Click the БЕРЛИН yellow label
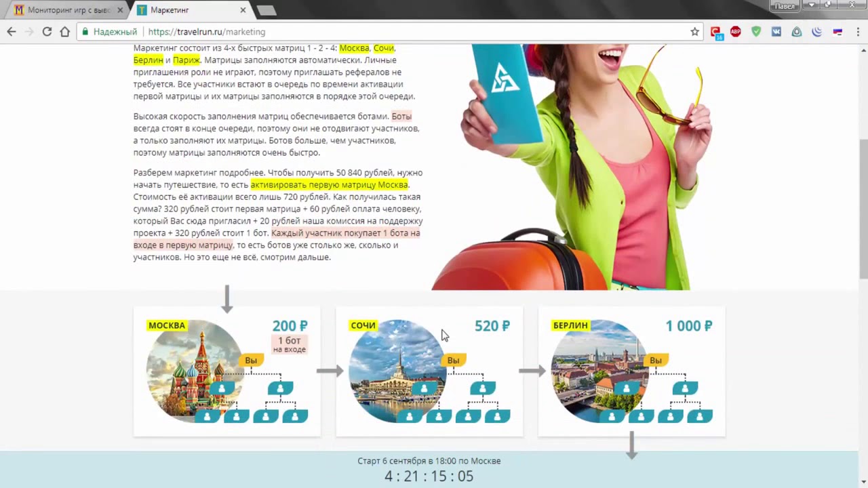 click(570, 325)
